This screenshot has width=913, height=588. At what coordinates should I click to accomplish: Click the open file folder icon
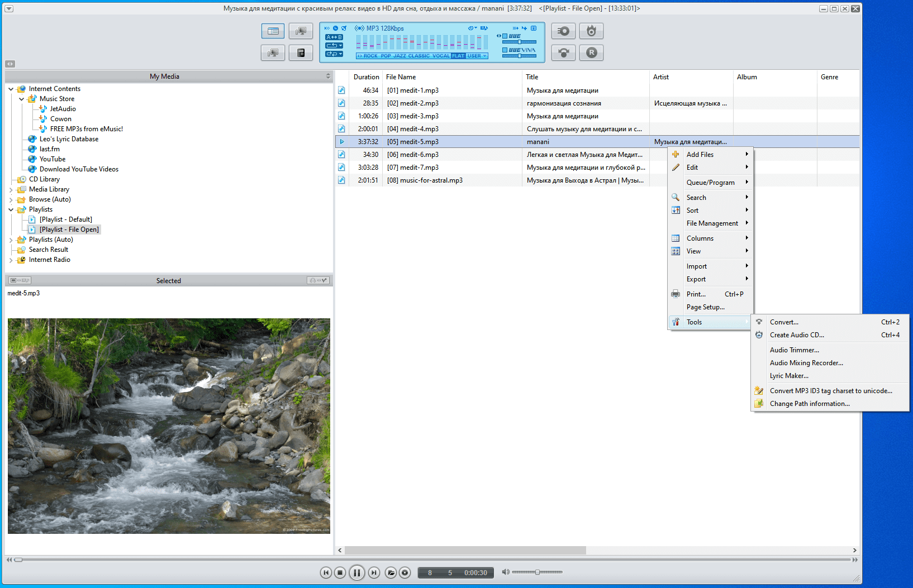coord(391,572)
